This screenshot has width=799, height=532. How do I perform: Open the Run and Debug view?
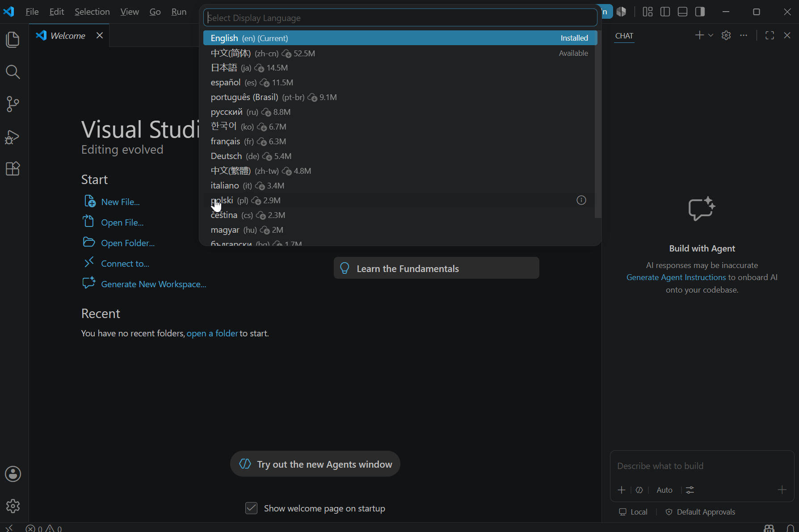pyautogui.click(x=13, y=137)
